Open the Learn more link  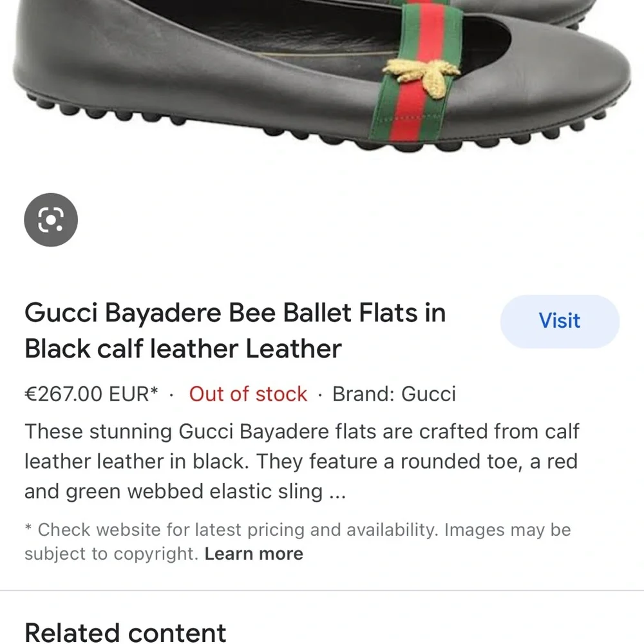click(x=254, y=553)
